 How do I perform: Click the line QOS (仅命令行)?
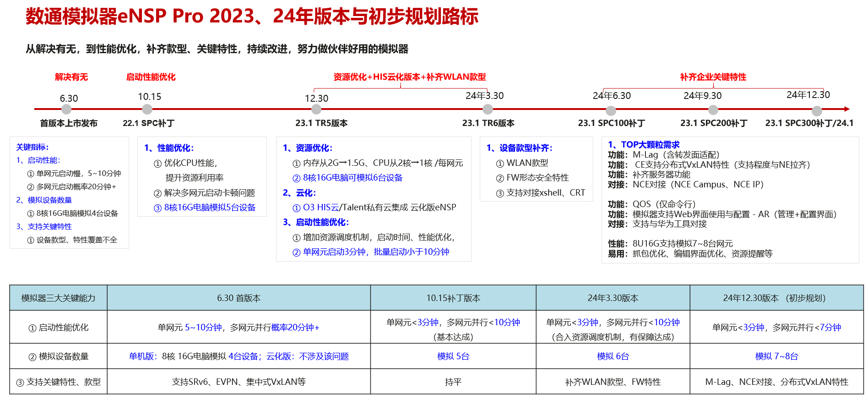tap(652, 204)
